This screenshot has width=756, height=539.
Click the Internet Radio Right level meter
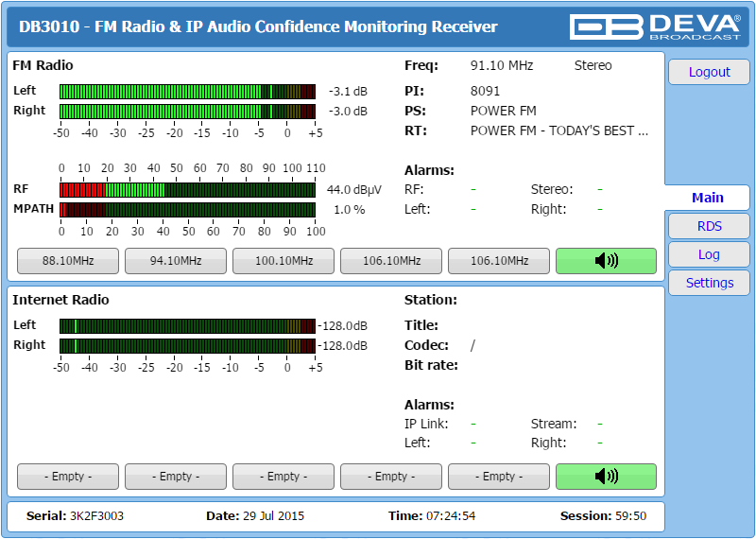[x=187, y=346]
